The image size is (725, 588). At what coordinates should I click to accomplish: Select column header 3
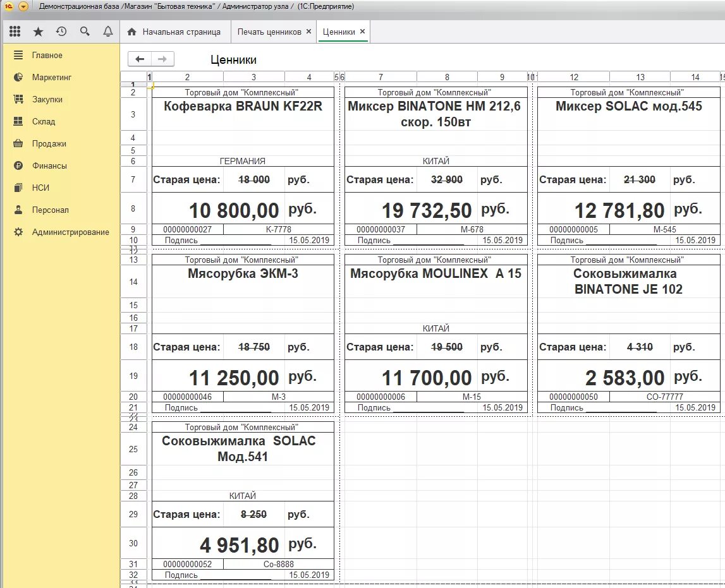[254, 77]
